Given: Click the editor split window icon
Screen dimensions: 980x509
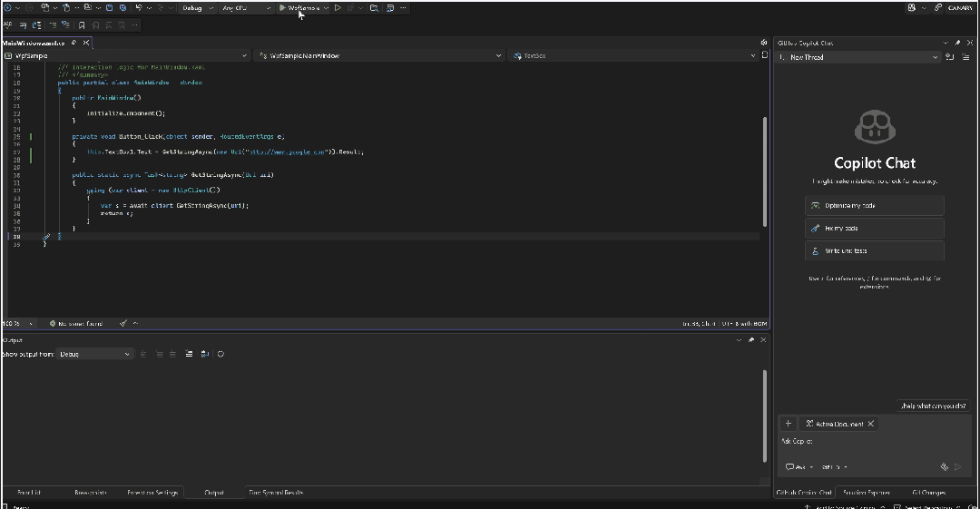Looking at the screenshot, I should click(764, 55).
